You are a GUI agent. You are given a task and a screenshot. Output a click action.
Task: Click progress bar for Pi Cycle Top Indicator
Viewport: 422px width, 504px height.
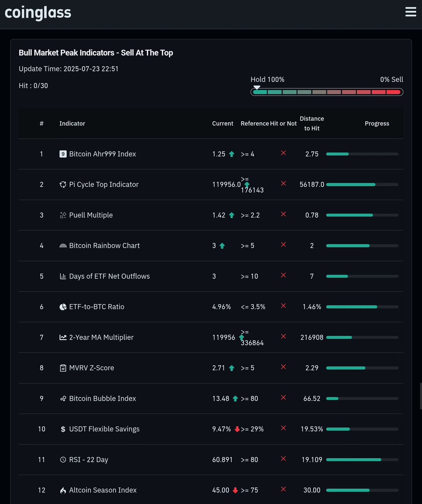pos(362,185)
